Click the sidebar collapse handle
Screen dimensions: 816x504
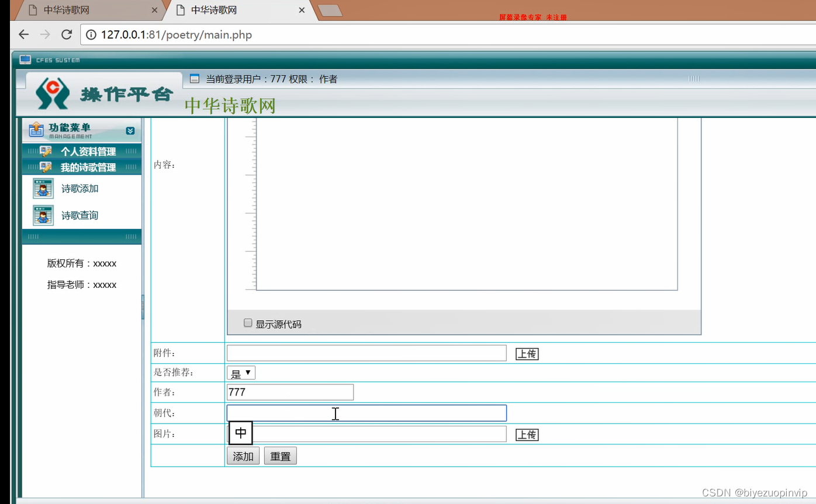143,307
